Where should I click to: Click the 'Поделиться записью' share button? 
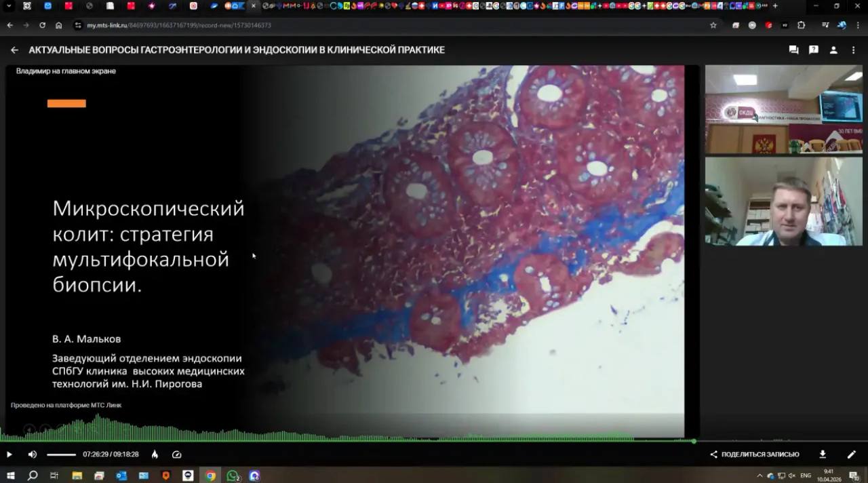point(754,455)
